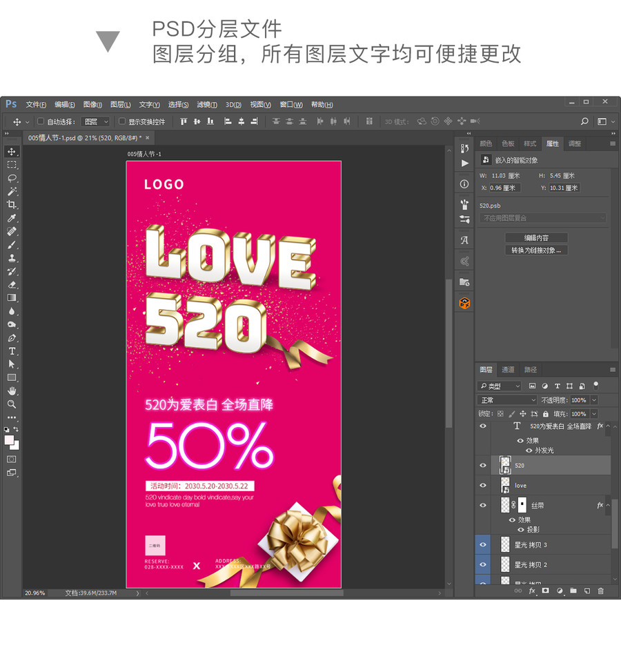
Task: Toggle the layer filtering on/off switch
Action: coord(595,385)
